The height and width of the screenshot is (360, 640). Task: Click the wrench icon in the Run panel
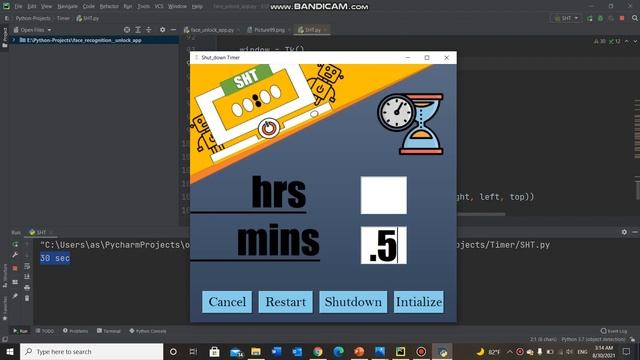point(15,255)
